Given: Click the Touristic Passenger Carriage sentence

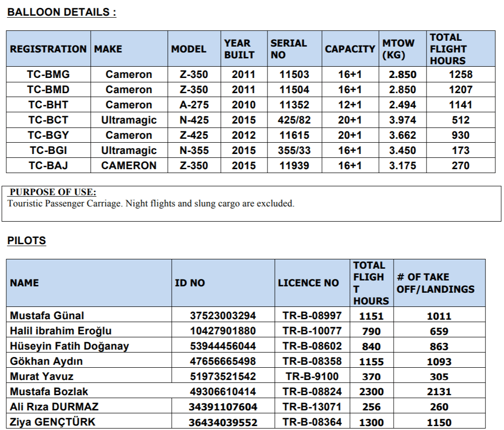Looking at the screenshot, I should [x=151, y=203].
